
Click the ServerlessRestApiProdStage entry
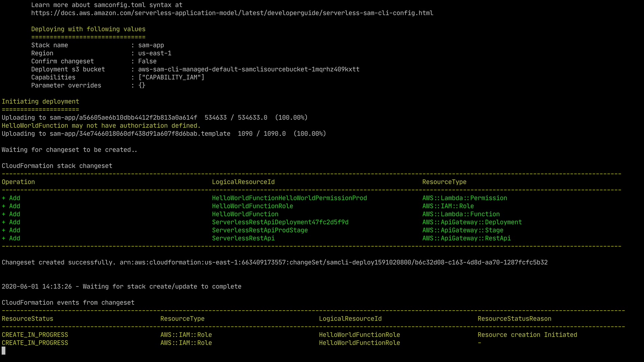click(x=260, y=230)
